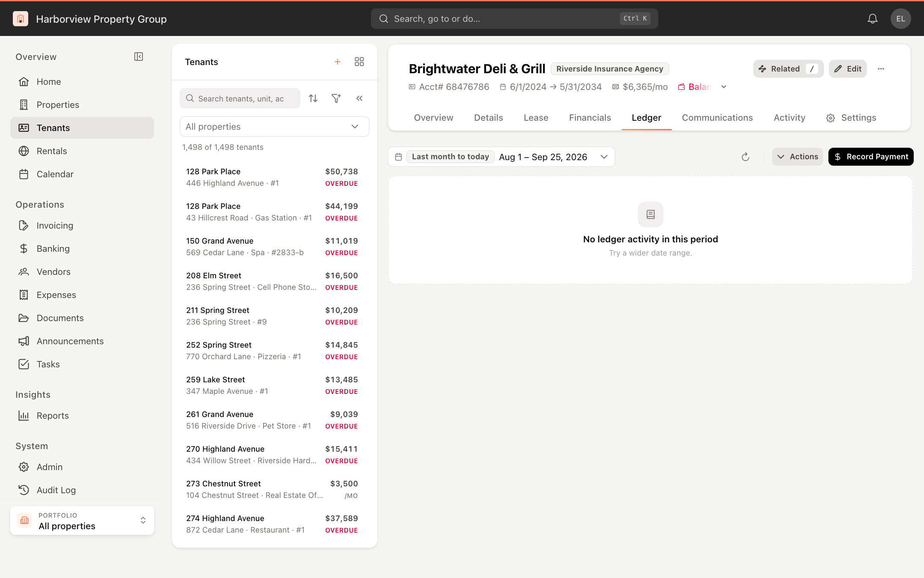
Task: Switch tenants list to grid view
Action: (359, 62)
